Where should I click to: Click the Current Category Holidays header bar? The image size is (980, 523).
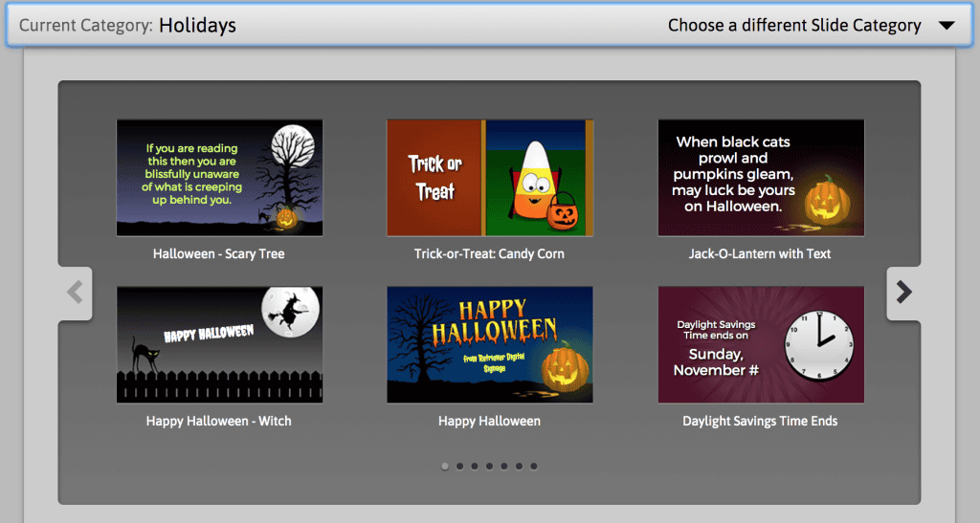point(489,25)
